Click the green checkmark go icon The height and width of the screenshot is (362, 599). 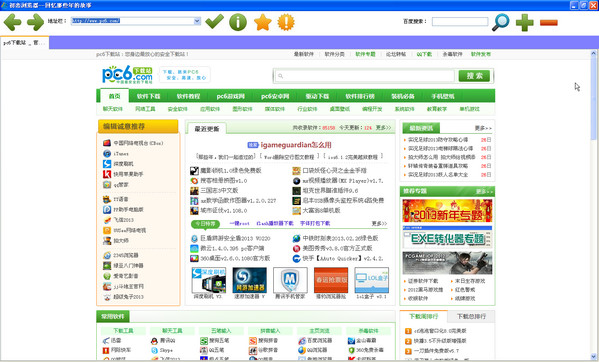(214, 21)
